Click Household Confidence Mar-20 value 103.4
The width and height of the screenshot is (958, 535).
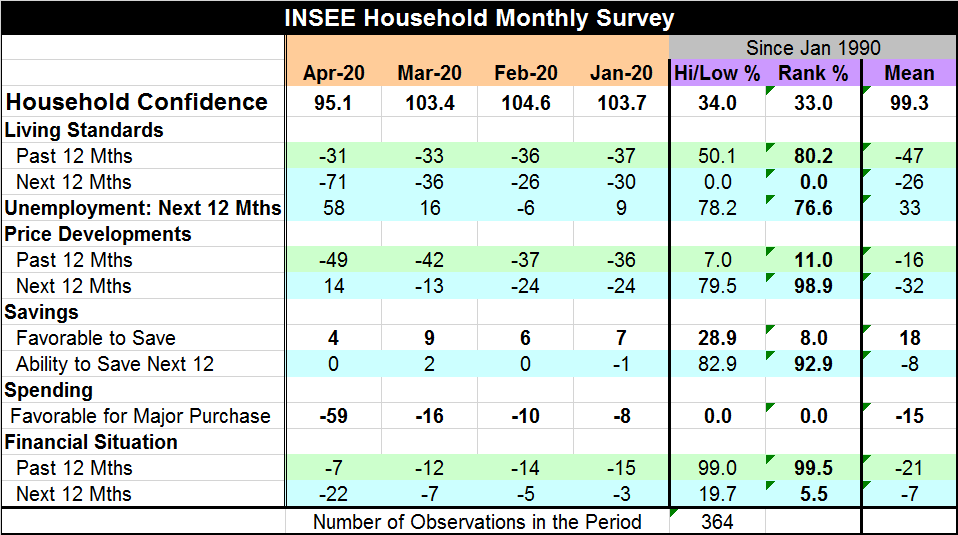coord(430,103)
